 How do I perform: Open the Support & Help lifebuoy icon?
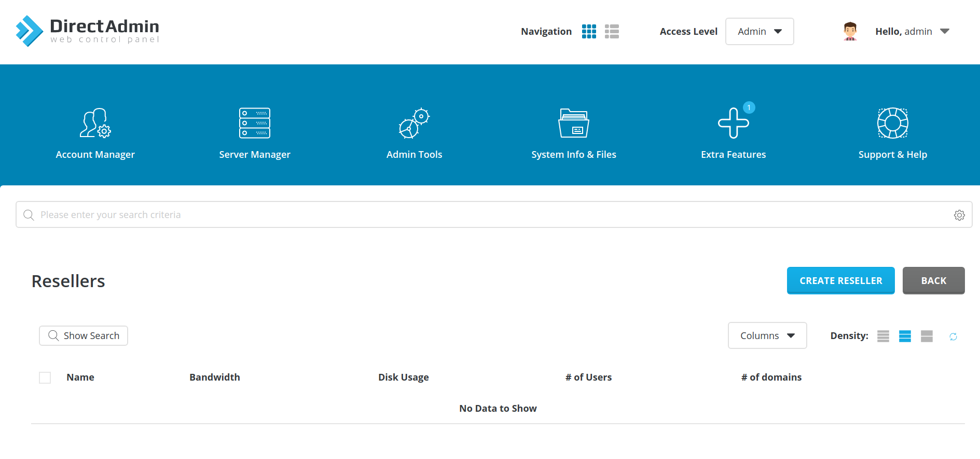click(x=892, y=123)
